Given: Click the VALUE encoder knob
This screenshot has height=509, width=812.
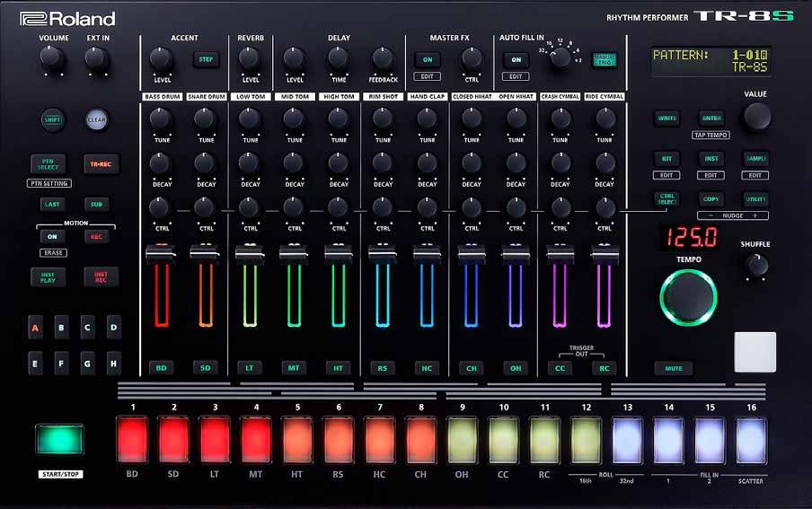Looking at the screenshot, I should pos(757,116).
